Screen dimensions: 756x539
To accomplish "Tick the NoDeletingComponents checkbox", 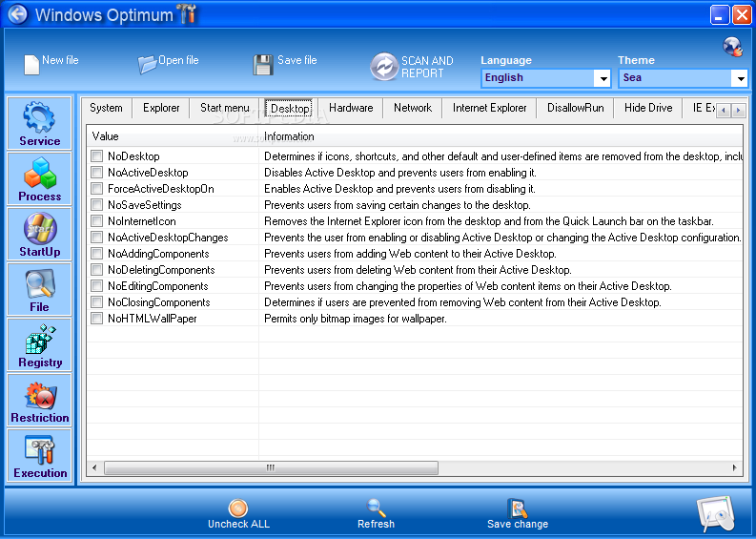I will coord(97,269).
